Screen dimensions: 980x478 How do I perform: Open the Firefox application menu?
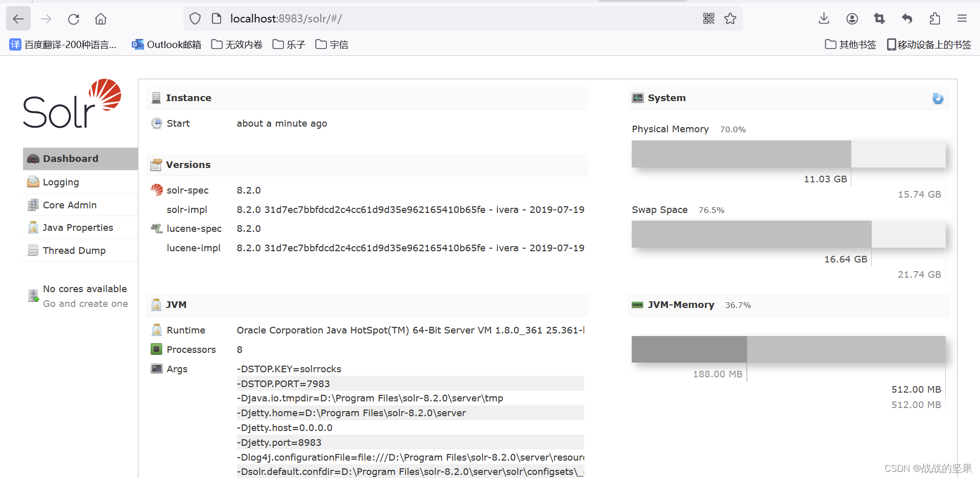pyautogui.click(x=962, y=18)
